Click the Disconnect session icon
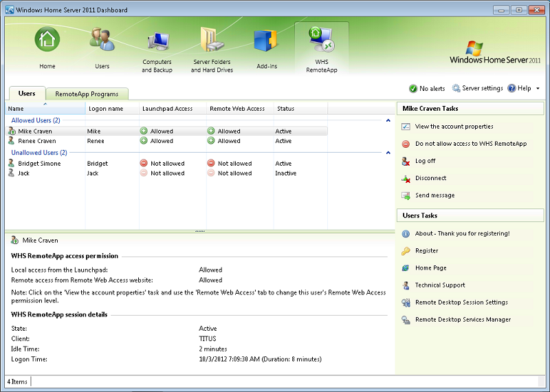 click(x=406, y=178)
